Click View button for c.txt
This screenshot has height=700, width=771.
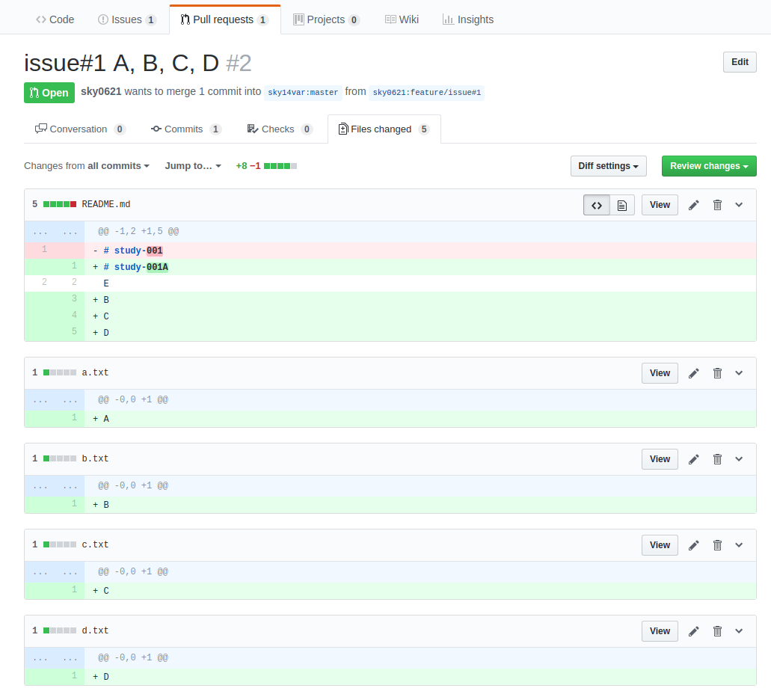(x=660, y=545)
